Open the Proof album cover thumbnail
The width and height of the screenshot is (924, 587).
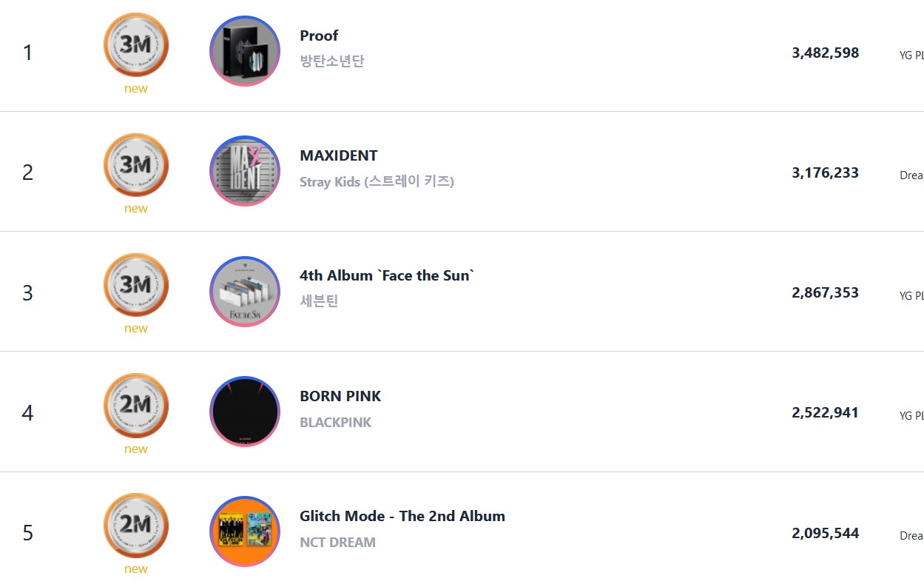coord(245,51)
